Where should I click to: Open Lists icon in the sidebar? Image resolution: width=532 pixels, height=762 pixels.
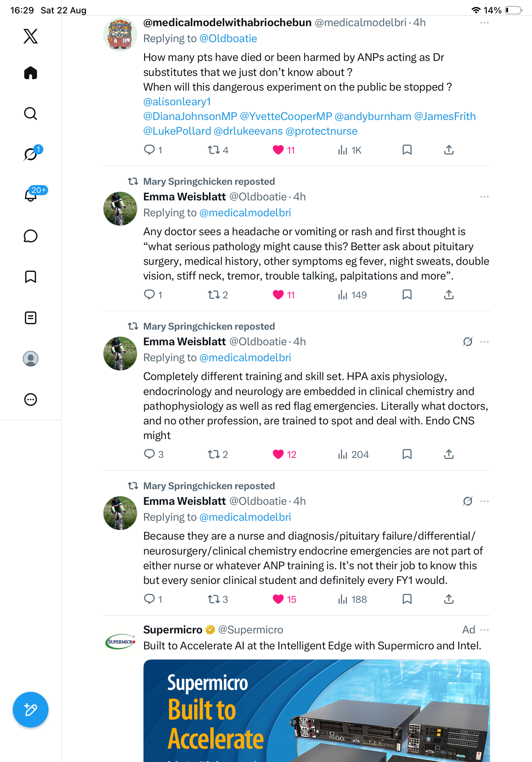(x=31, y=317)
